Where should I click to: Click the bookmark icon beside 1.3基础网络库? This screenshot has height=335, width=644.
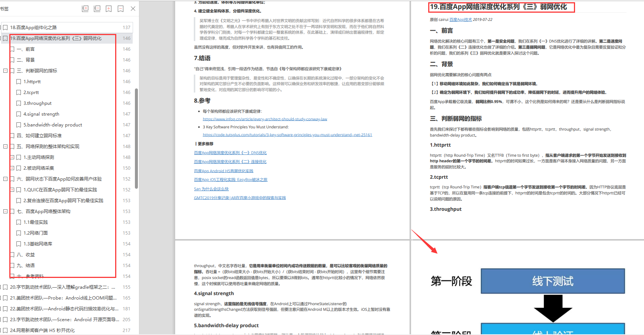click(19, 244)
